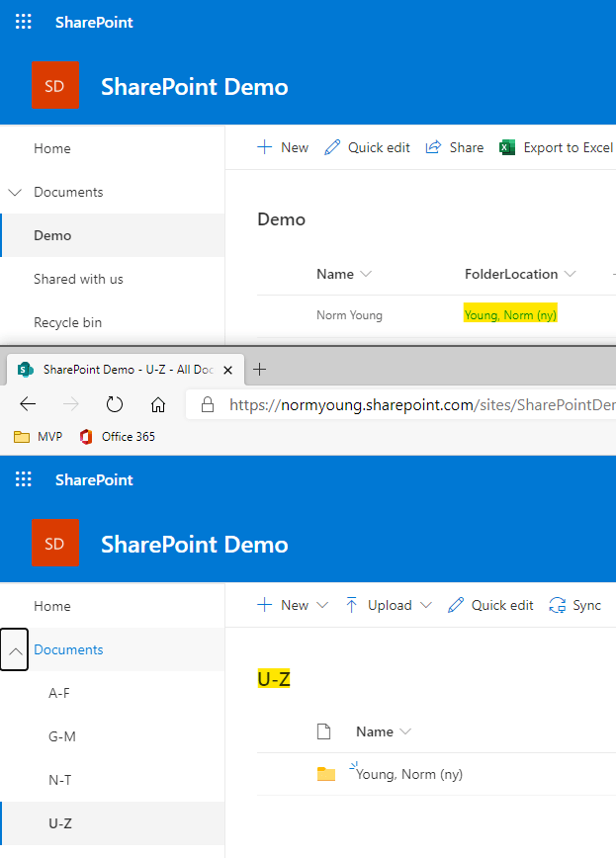Screen dimensions: 616x858
Task: Click the Sync command
Action: [575, 605]
